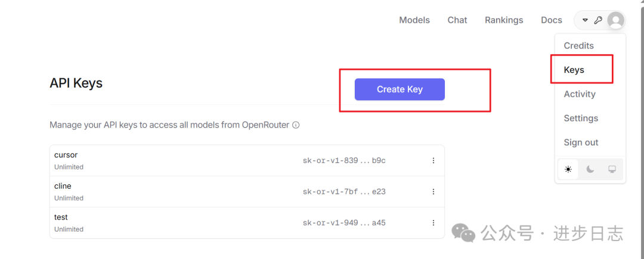Click the user avatar icon
The image size is (644, 259).
click(x=615, y=20)
